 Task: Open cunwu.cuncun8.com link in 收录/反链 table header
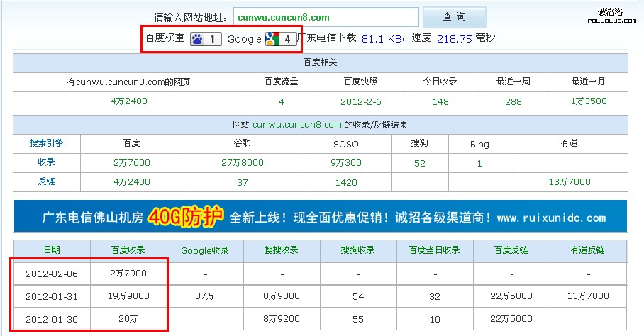(297, 125)
